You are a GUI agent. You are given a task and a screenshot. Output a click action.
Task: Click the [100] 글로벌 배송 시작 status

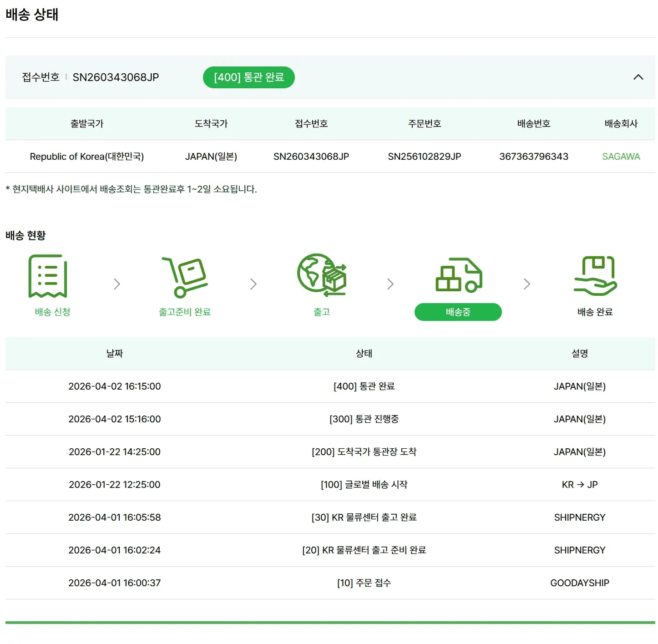pyautogui.click(x=364, y=485)
